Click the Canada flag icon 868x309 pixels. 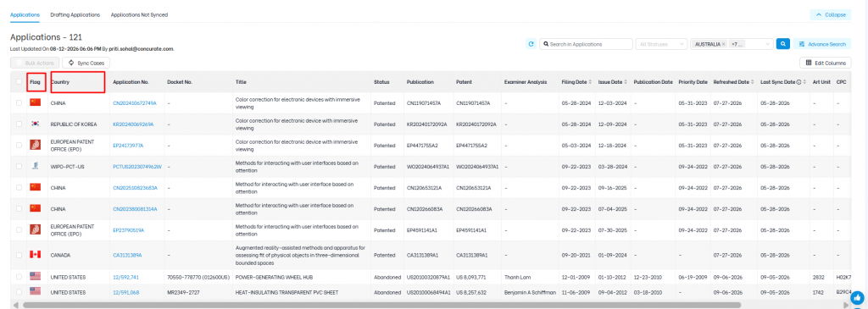click(x=36, y=255)
